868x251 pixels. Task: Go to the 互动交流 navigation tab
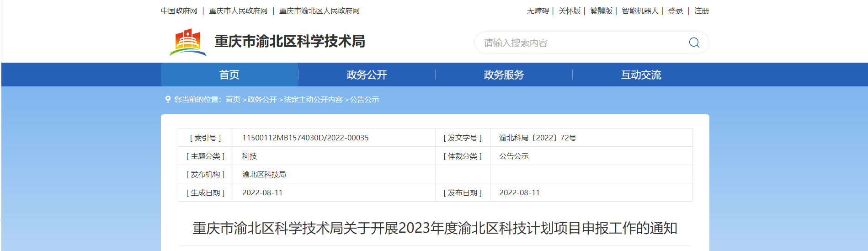pyautogui.click(x=641, y=75)
